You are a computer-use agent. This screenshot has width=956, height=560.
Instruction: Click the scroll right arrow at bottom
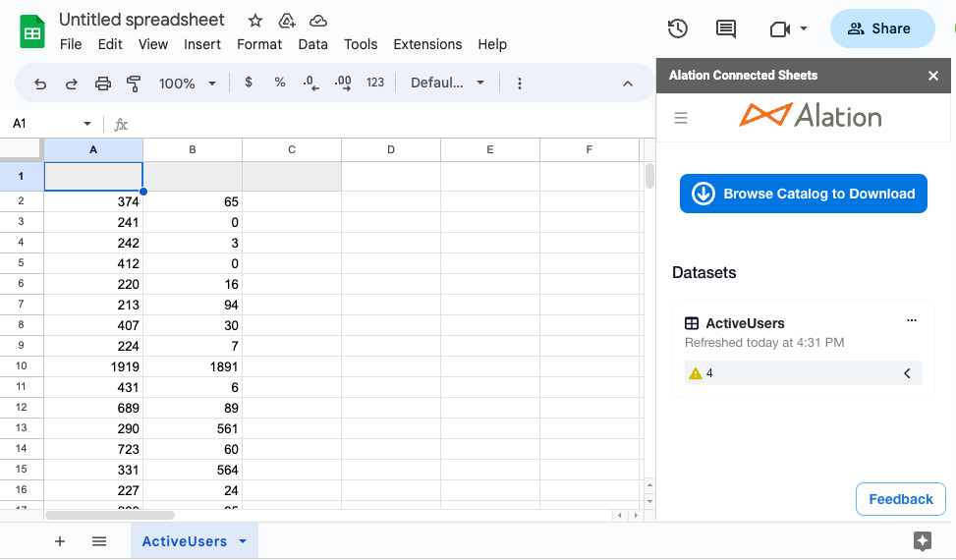click(636, 516)
